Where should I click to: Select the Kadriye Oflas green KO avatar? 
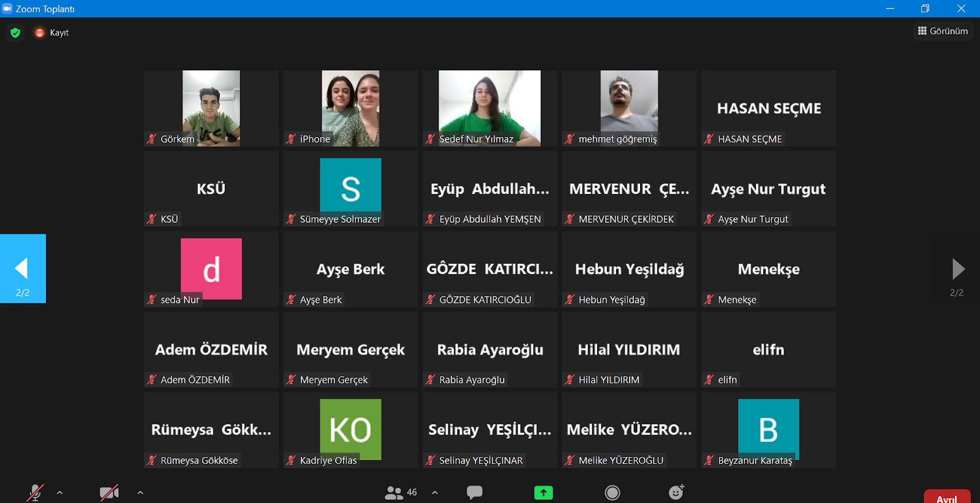click(x=350, y=429)
